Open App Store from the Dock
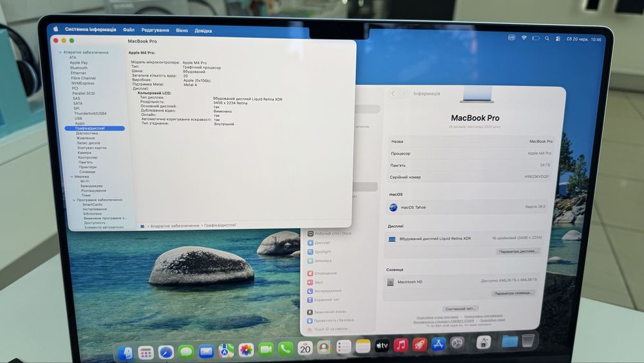The height and width of the screenshot is (363, 644). [x=438, y=344]
